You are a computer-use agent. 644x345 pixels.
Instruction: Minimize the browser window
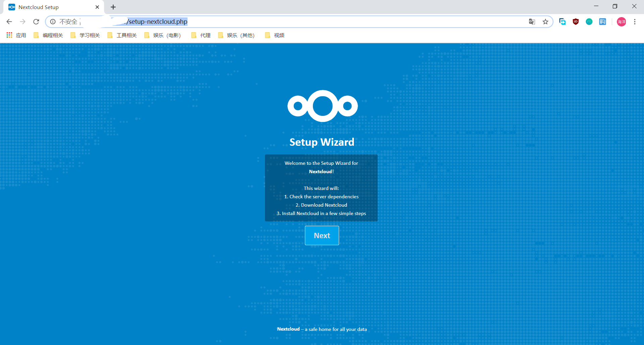596,6
